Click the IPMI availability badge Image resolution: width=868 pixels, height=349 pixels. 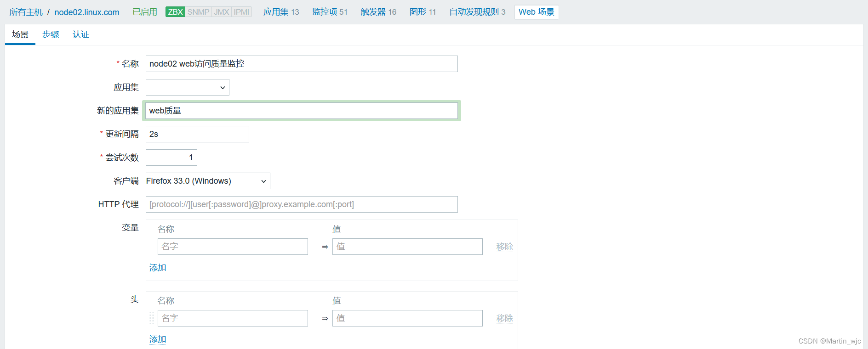click(x=241, y=12)
